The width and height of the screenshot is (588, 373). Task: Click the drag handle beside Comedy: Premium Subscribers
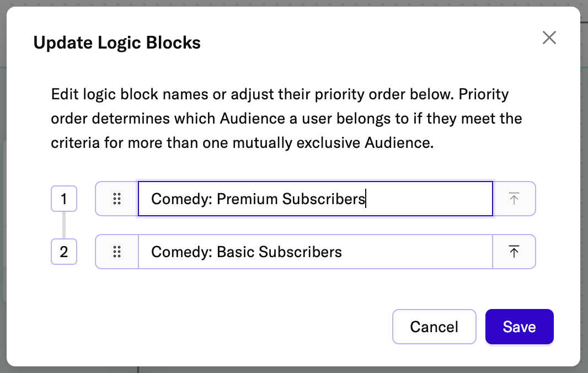click(116, 199)
